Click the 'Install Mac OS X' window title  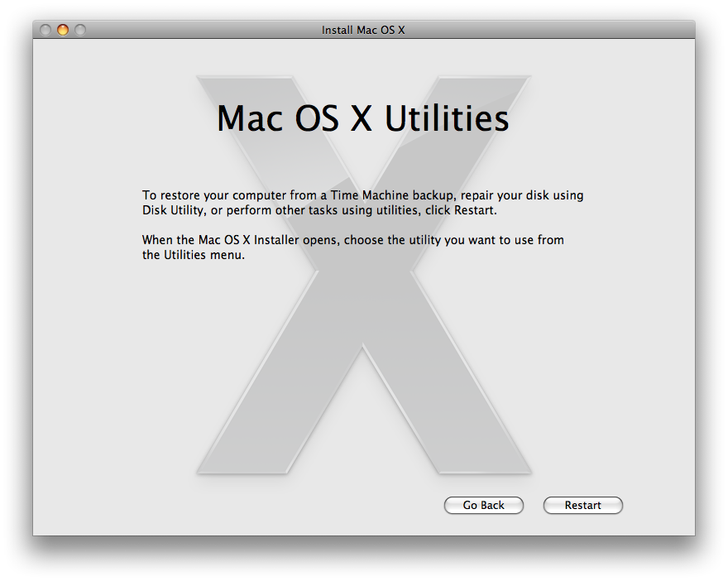(363, 30)
